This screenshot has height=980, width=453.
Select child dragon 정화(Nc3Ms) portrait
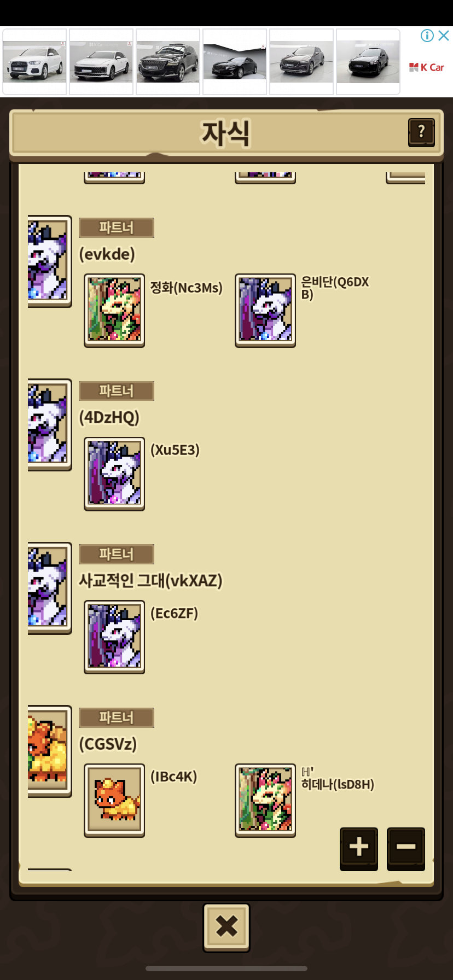point(114,310)
